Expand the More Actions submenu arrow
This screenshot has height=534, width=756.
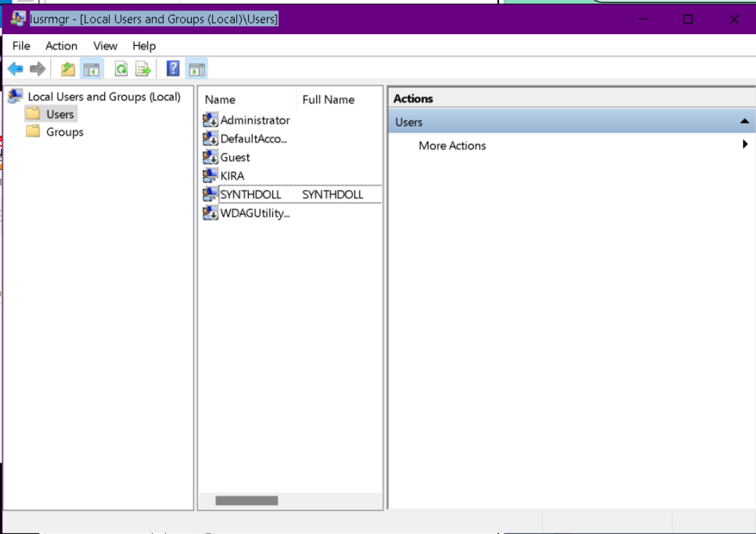(745, 145)
